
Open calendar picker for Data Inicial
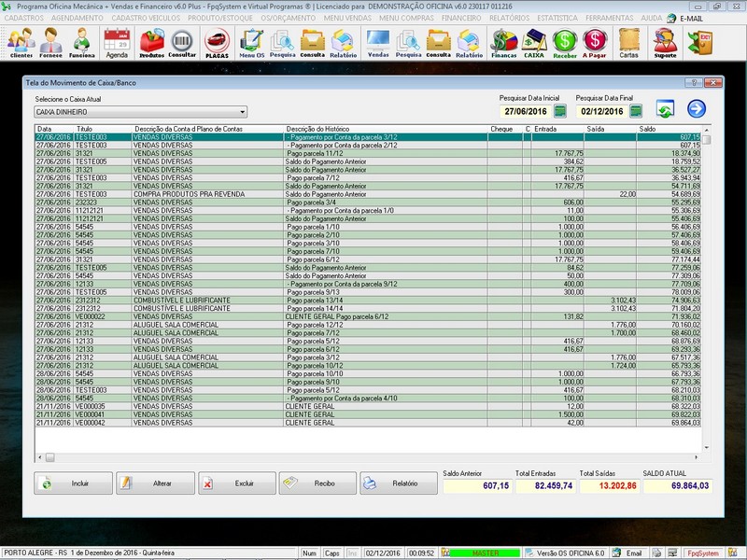(560, 111)
